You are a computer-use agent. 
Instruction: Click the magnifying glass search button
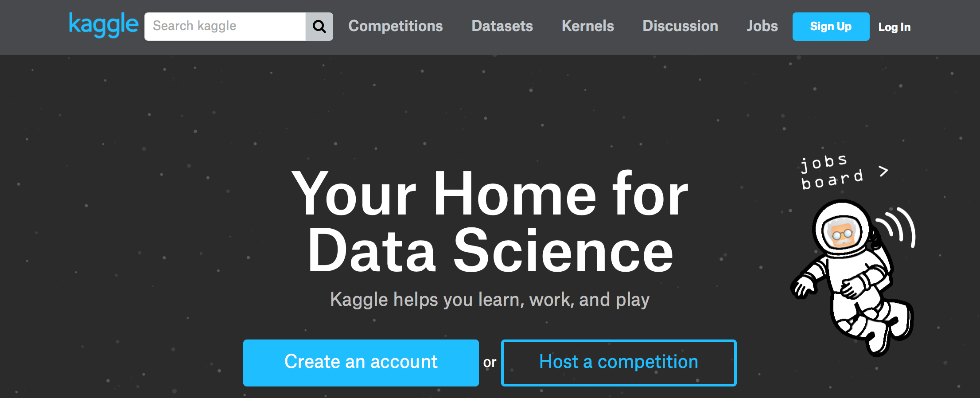(x=319, y=27)
